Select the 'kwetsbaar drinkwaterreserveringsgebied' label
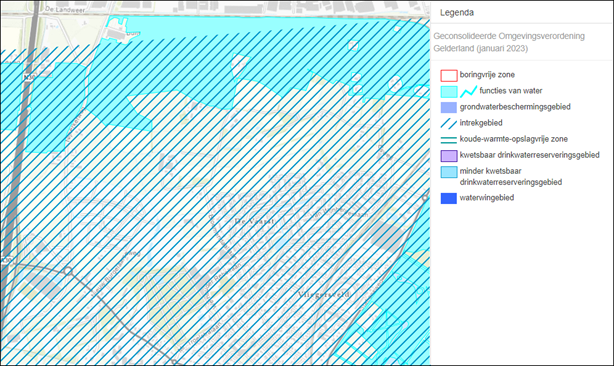The width and height of the screenshot is (614, 366). (529, 155)
